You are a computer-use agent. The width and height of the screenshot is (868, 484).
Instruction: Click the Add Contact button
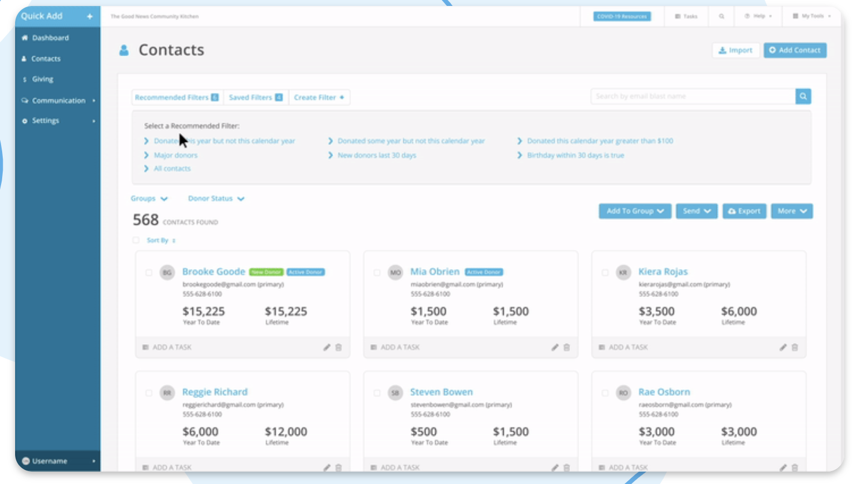(795, 50)
